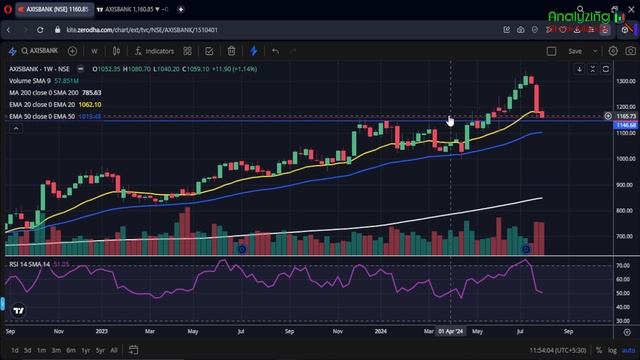Open AXISBANK symbol search box
The width and height of the screenshot is (640, 360).
40,51
